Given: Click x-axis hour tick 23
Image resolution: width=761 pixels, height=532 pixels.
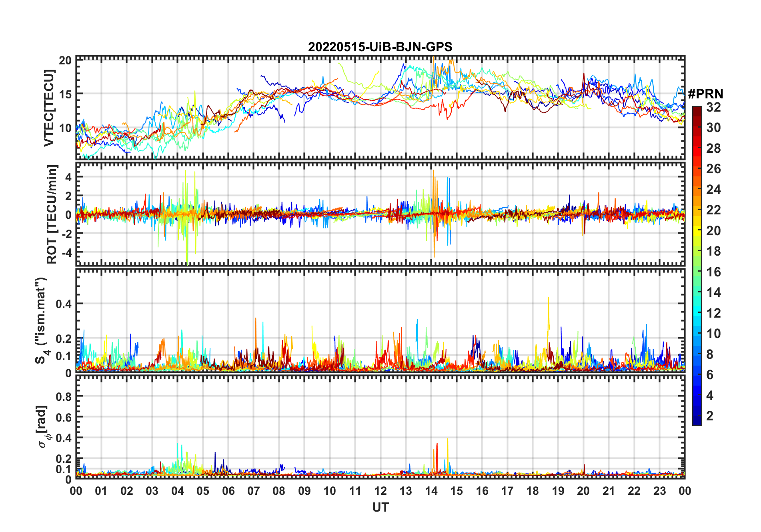Looking at the screenshot, I should pos(660,491).
